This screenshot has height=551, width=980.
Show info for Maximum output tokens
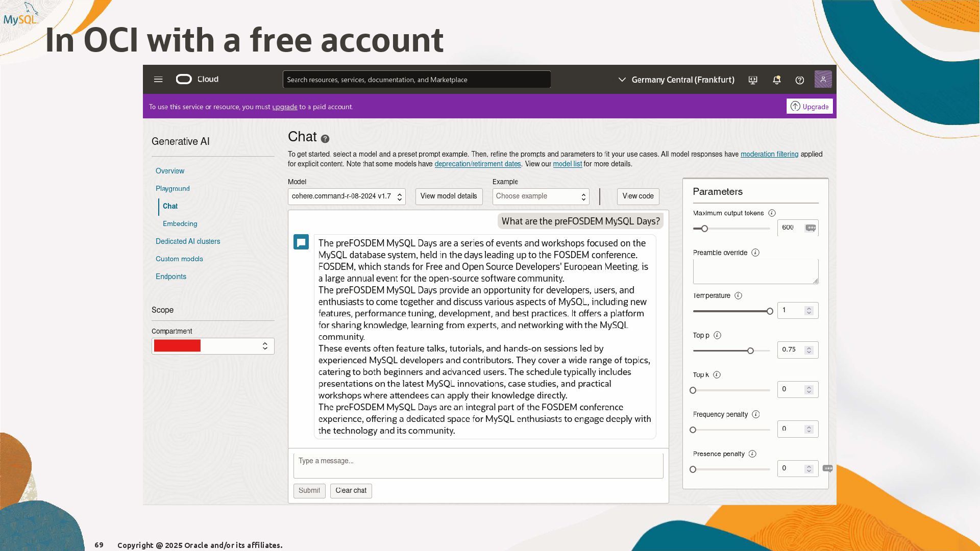pos(772,213)
